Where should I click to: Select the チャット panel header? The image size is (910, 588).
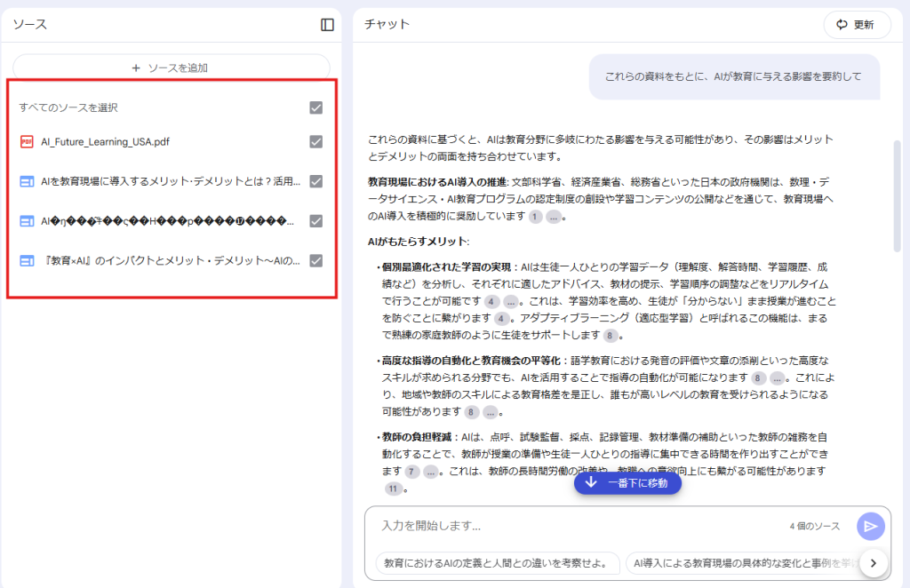[387, 25]
